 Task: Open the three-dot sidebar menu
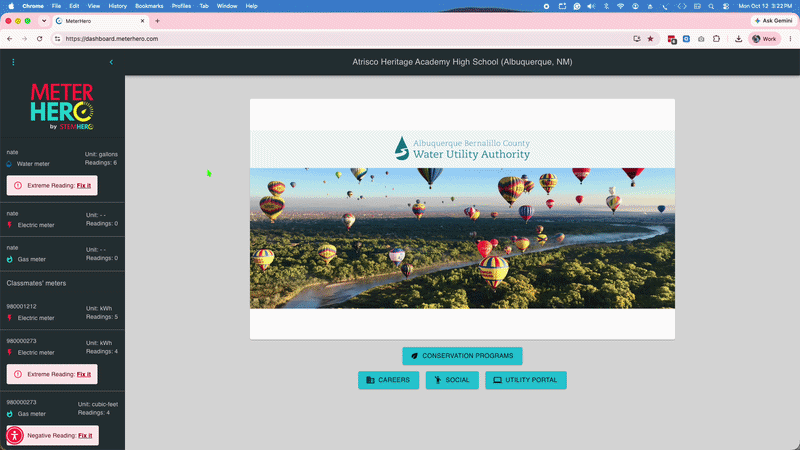click(13, 62)
